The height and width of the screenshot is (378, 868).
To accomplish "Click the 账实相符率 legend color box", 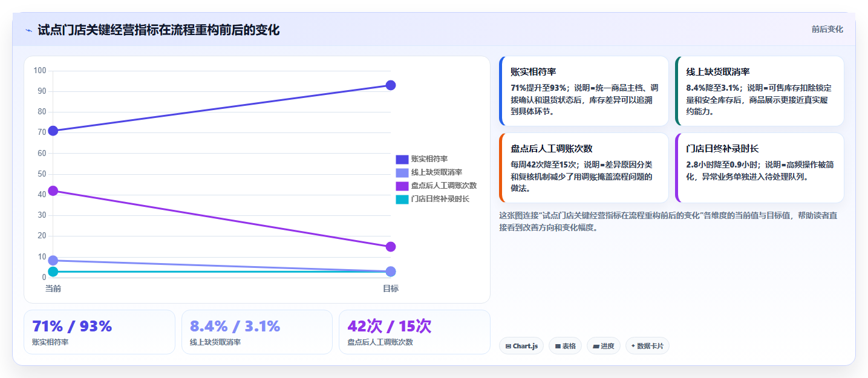I will tap(402, 159).
